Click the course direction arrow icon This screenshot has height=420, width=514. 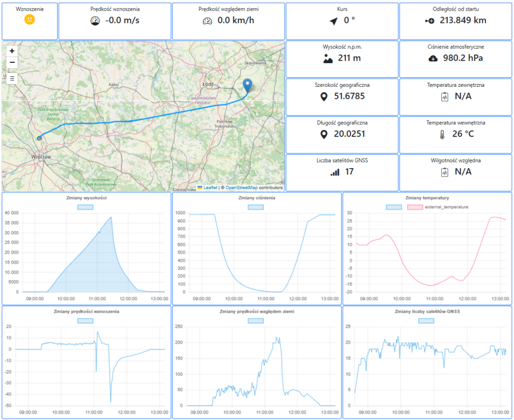(334, 21)
